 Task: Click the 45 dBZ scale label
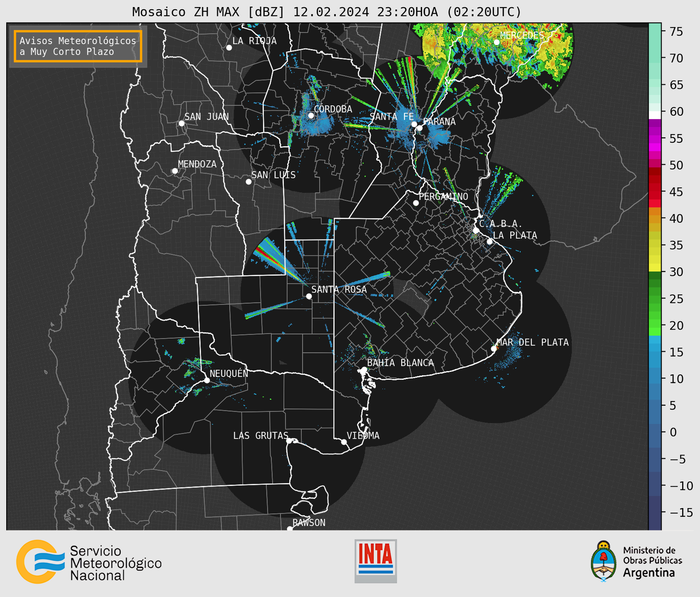tap(676, 192)
